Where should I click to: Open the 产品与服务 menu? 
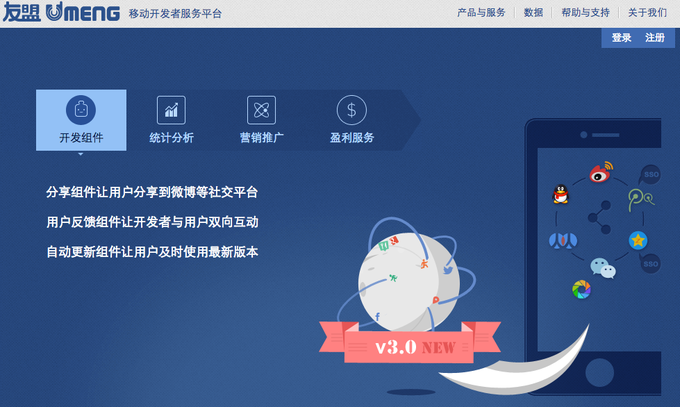click(x=481, y=13)
